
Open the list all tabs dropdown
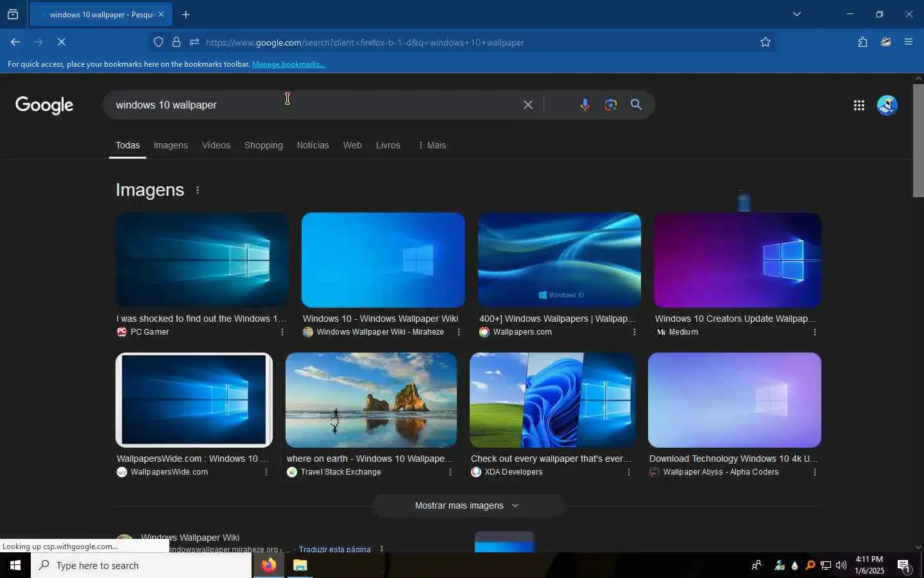coord(797,14)
